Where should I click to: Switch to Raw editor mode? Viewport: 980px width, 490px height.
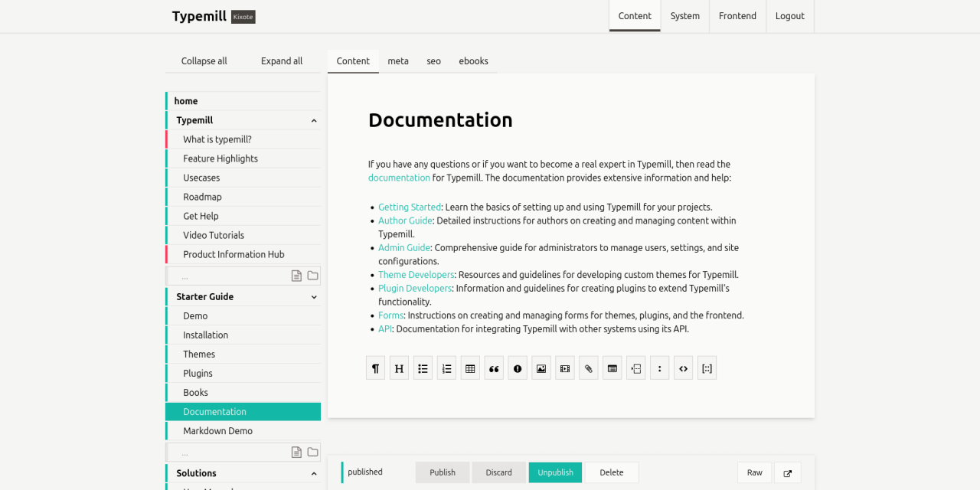(x=754, y=472)
